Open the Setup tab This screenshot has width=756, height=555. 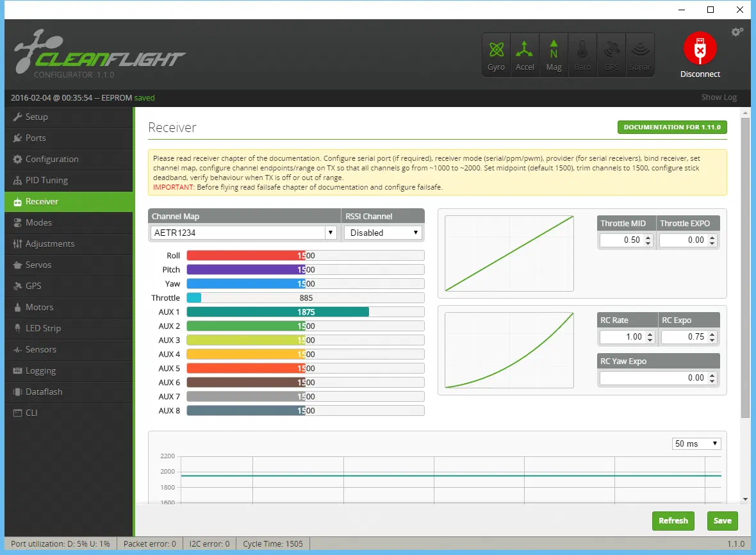coord(69,117)
